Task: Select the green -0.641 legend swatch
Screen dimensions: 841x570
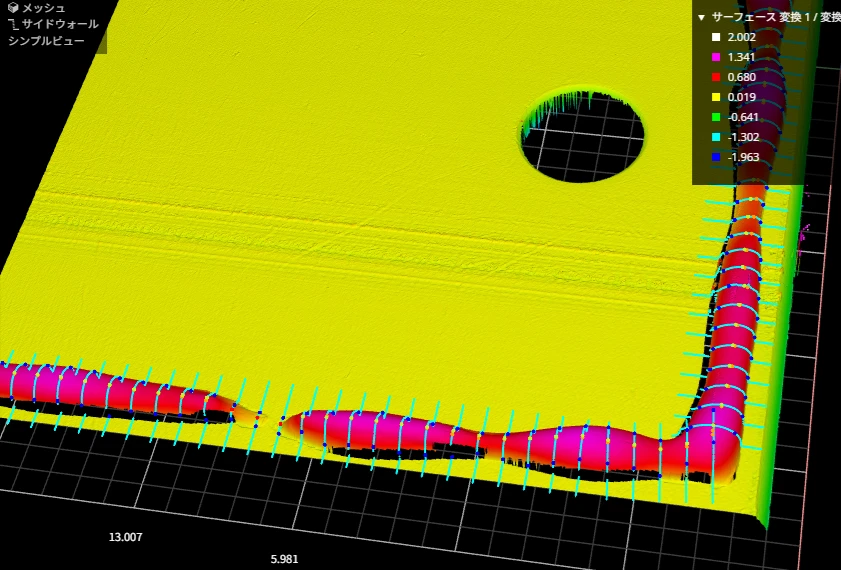Action: tap(716, 117)
